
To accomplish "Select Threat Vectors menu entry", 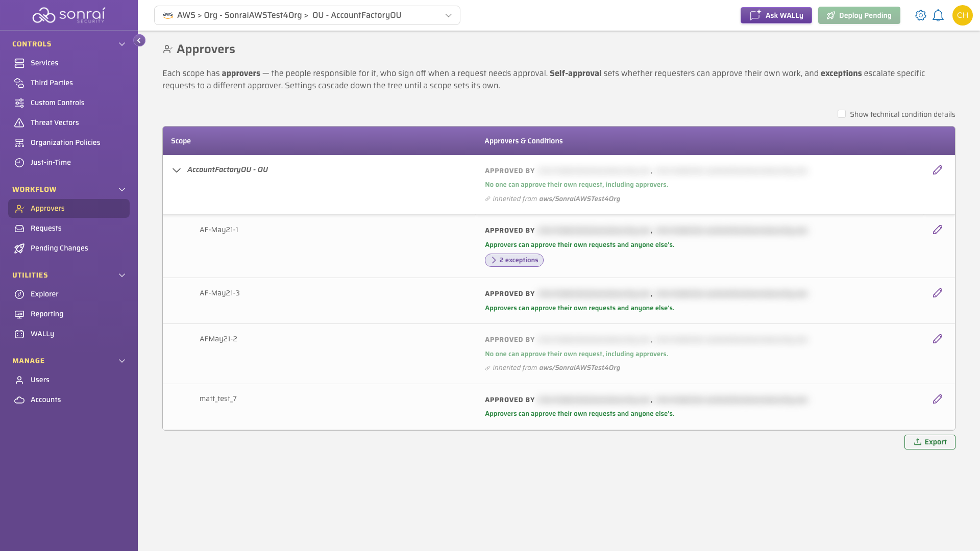I will click(69, 122).
